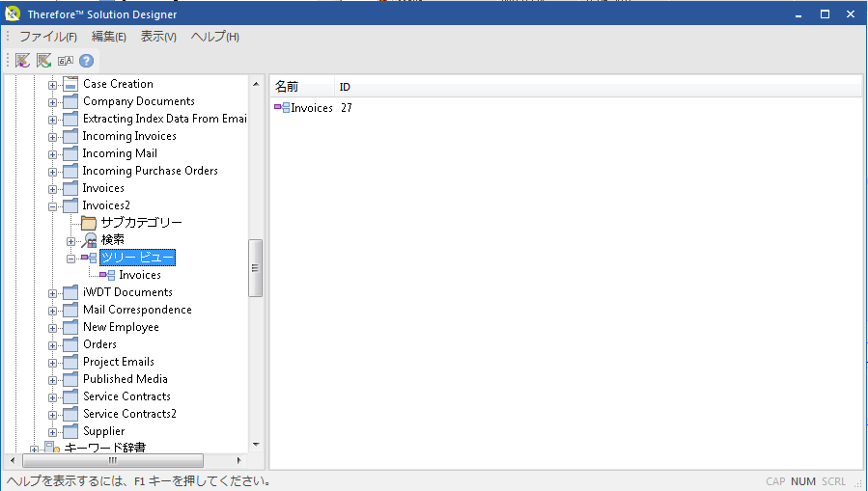868x491 pixels.
Task: Select the Incoming Purchase Orders item
Action: coord(150,171)
